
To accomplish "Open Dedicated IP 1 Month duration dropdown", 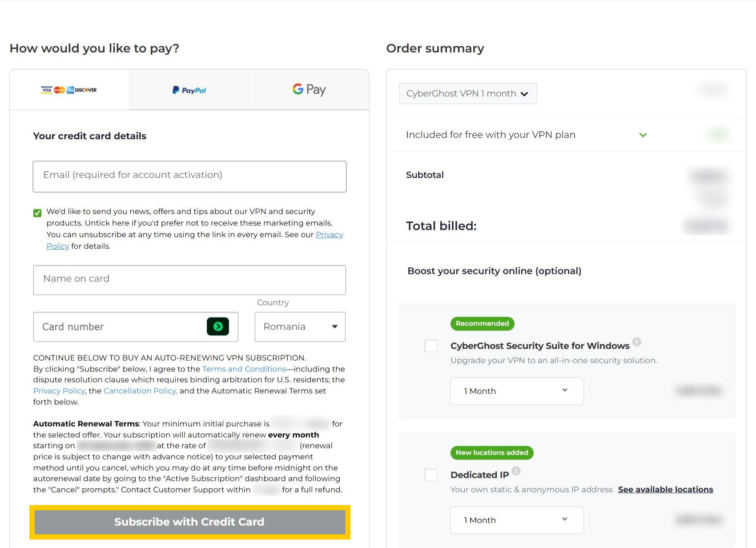I will click(517, 520).
